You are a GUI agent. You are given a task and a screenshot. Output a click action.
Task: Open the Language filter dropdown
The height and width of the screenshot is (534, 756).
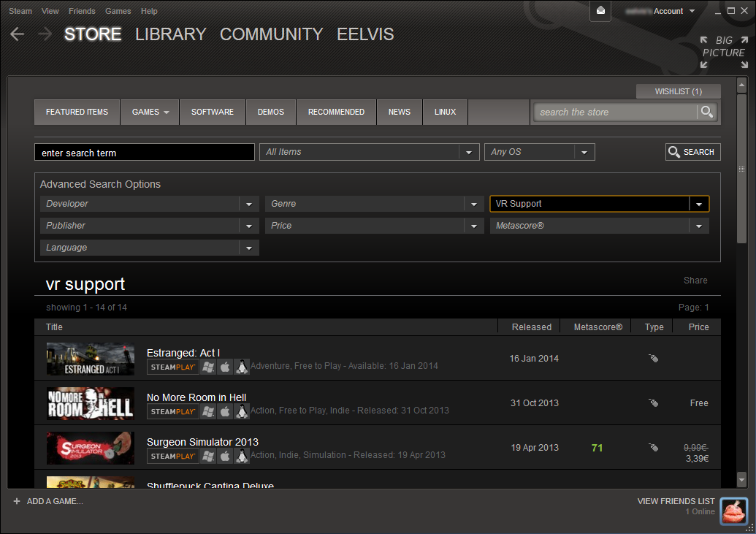150,248
